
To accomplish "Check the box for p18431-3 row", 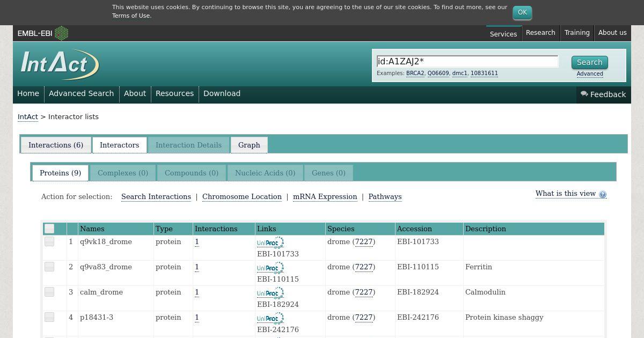I will click(49, 317).
